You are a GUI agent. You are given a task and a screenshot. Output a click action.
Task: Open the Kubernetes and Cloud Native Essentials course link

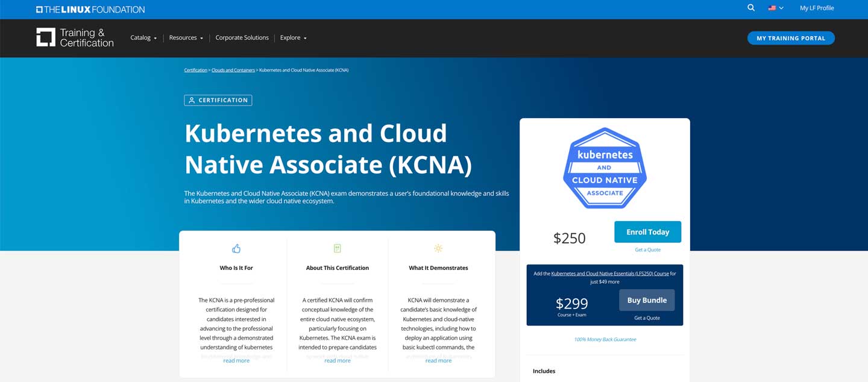(610, 274)
